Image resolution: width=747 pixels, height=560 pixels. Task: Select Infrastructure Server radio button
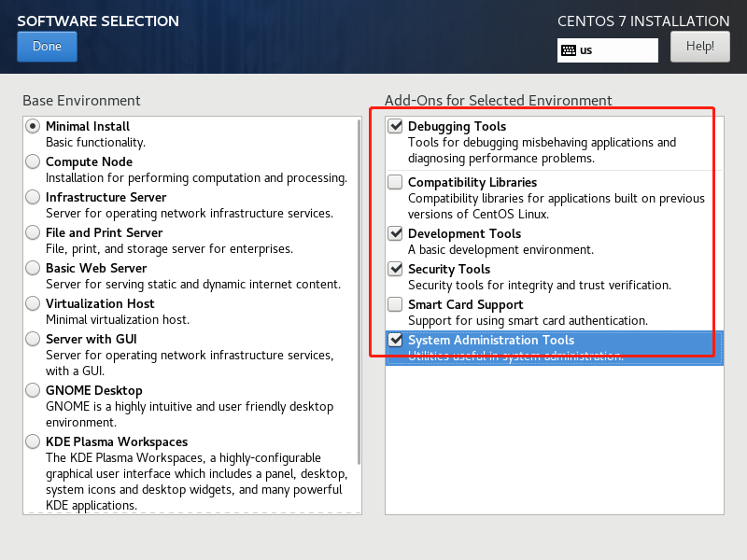point(34,197)
